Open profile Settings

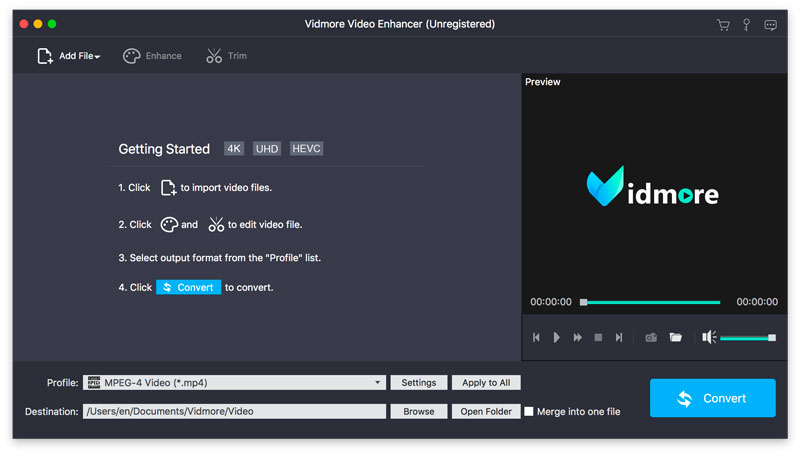(419, 383)
